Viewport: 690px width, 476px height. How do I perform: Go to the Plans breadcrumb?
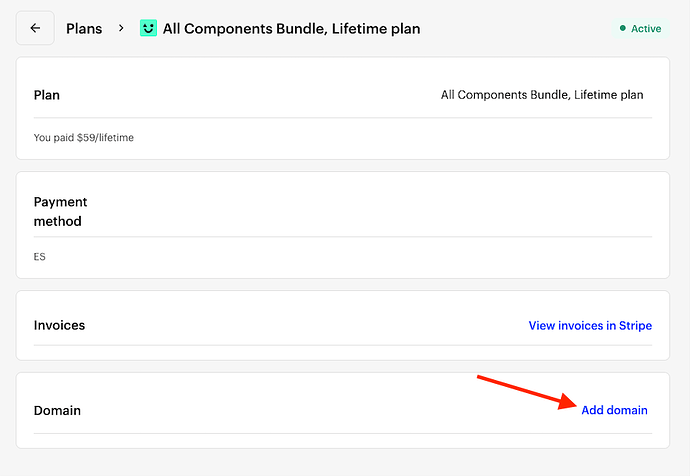tap(84, 29)
